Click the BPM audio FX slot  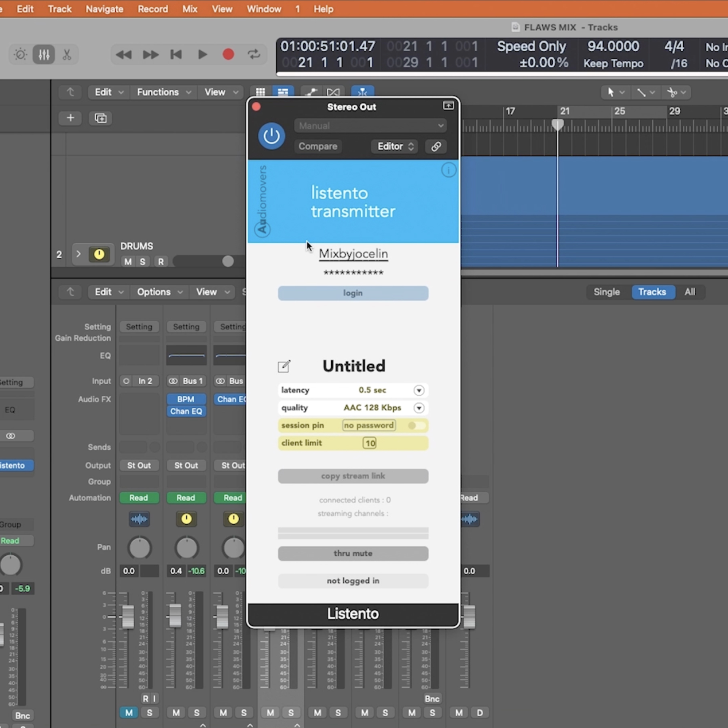pyautogui.click(x=186, y=399)
